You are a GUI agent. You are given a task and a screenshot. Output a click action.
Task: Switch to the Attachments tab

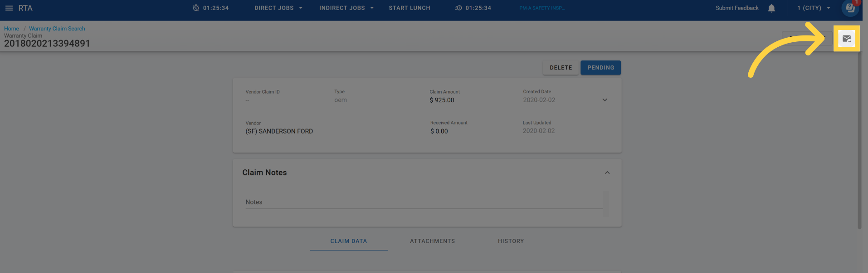pos(432,241)
